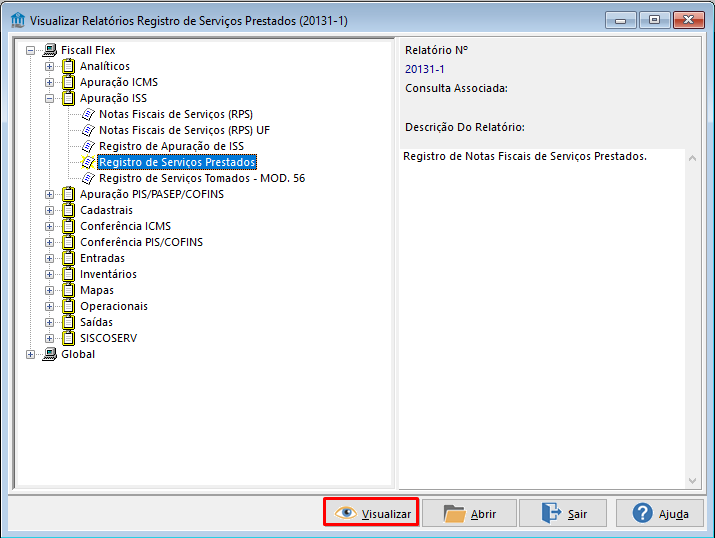Select the Global tree label
The width and height of the screenshot is (715, 538).
click(x=78, y=354)
